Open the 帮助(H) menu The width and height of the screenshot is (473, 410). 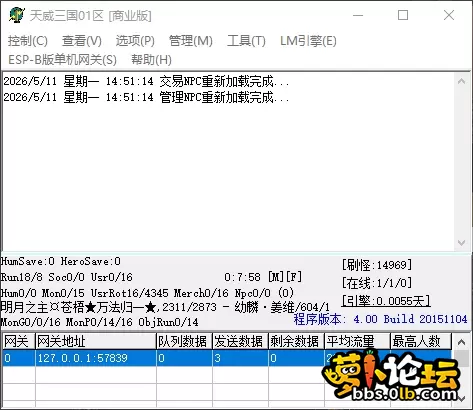click(151, 60)
